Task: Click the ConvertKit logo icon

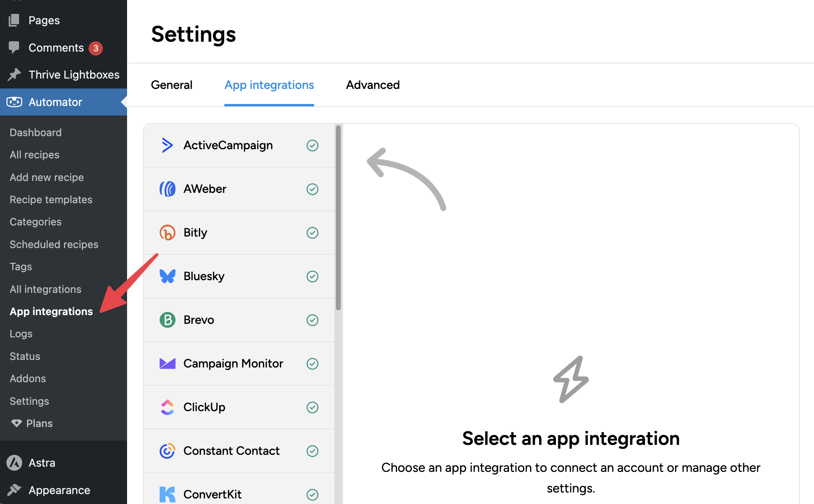Action: coord(167,494)
